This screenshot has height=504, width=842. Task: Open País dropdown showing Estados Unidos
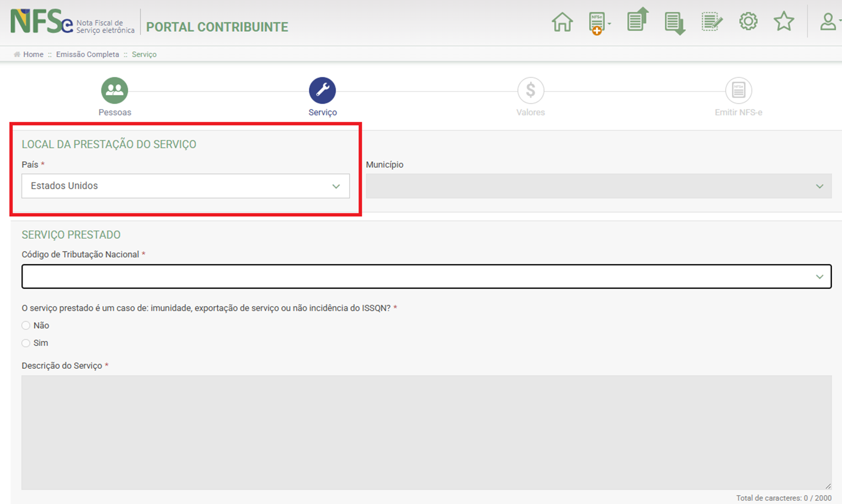(185, 186)
